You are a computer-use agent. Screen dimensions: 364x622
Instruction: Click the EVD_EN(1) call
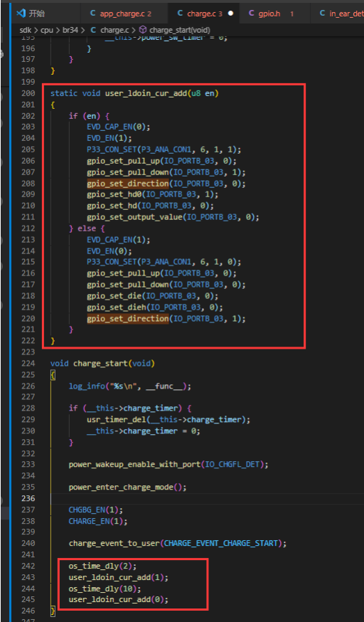click(x=109, y=138)
